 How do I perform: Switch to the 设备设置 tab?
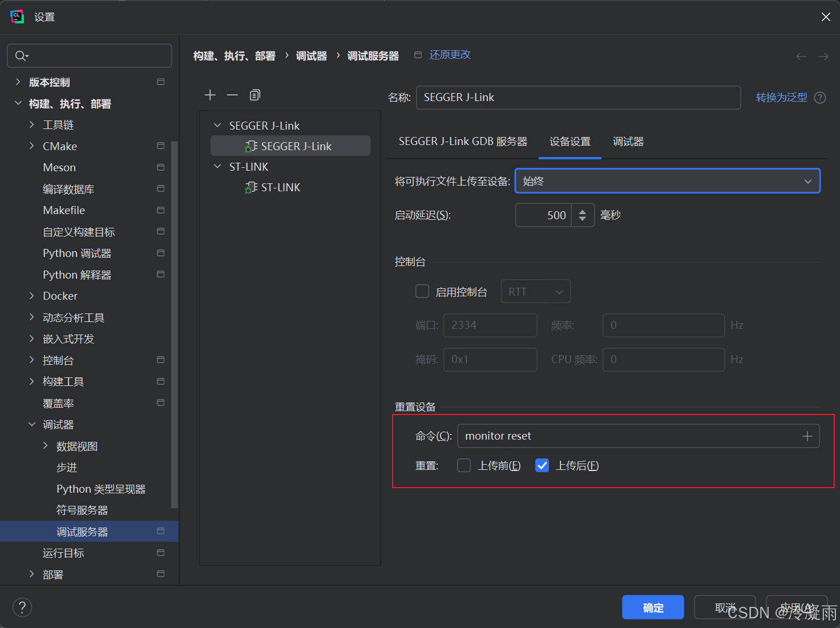570,142
